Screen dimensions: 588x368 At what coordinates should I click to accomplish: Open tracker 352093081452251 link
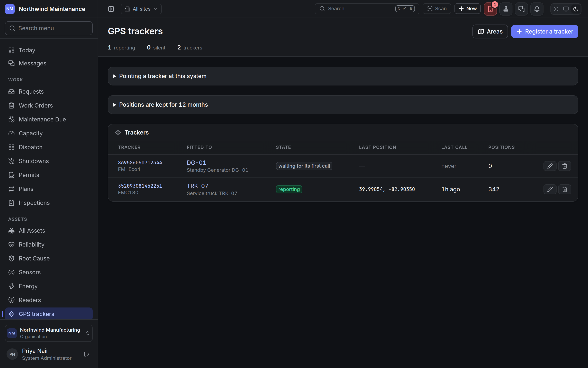click(x=140, y=186)
